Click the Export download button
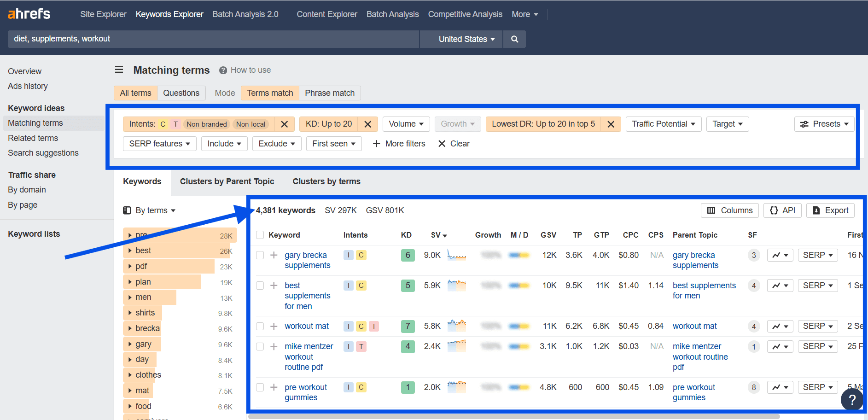The width and height of the screenshot is (868, 420). tap(830, 210)
